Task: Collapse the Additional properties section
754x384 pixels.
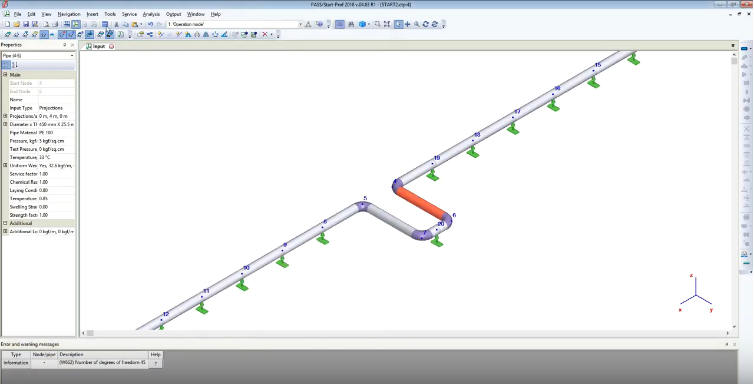Action: [5, 223]
